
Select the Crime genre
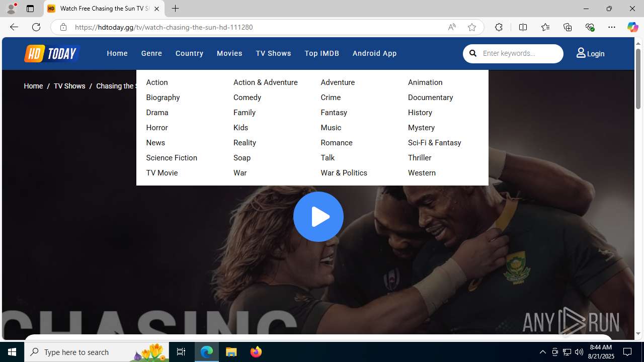coord(331,98)
